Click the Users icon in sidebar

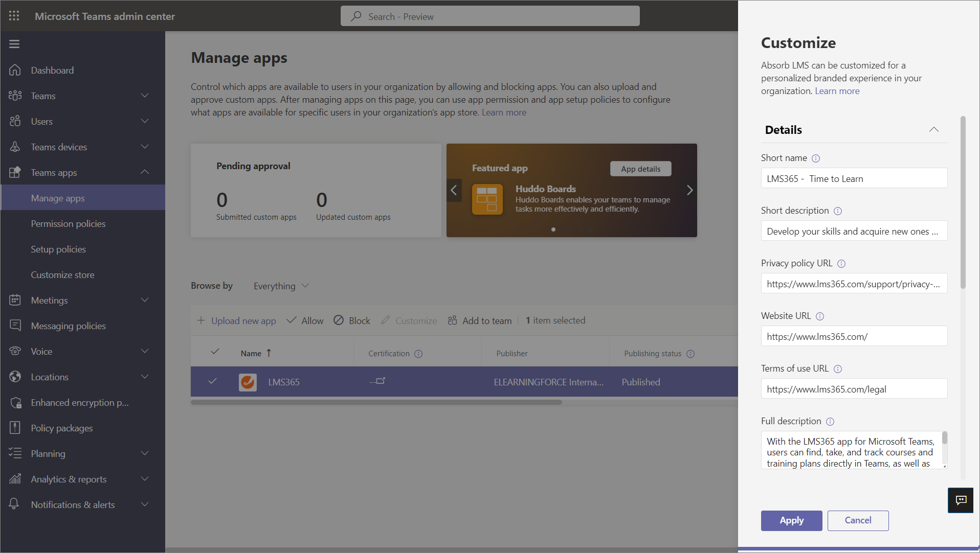tap(15, 121)
